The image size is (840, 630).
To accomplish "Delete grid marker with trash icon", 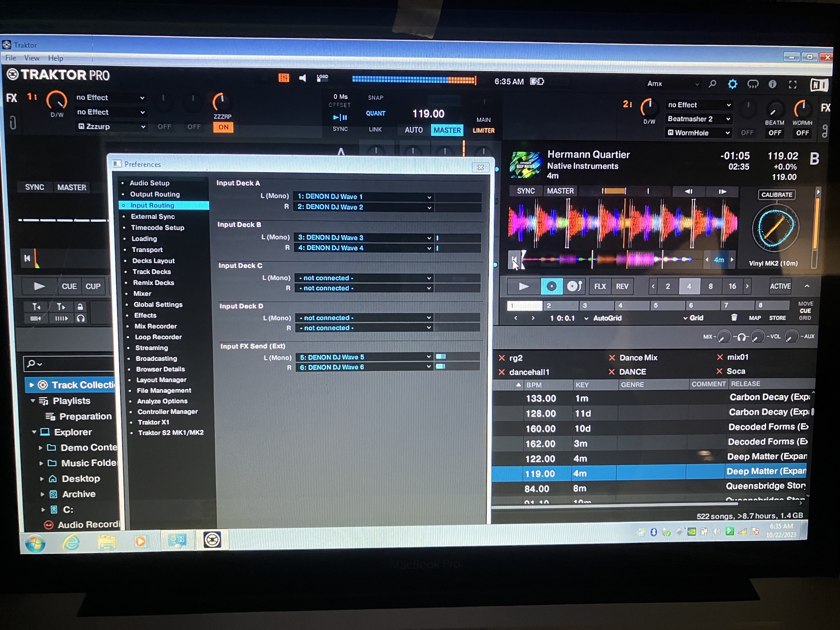I will coord(734,318).
